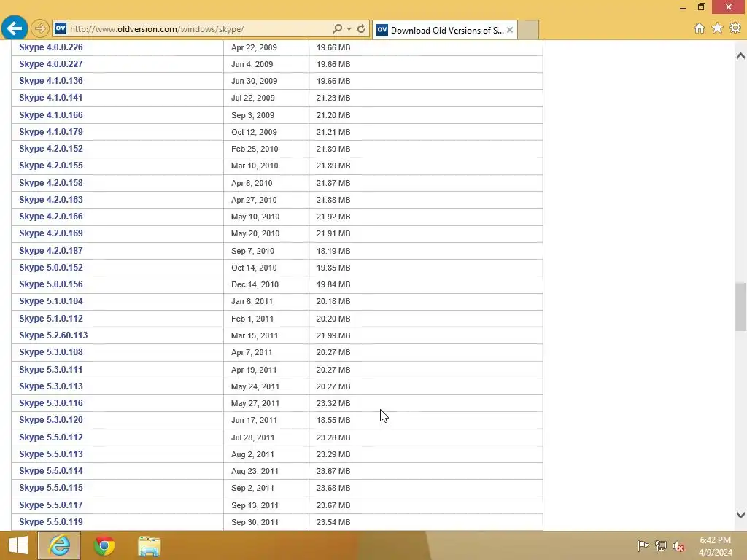Open the Skype 5.5.0.112 link
The width and height of the screenshot is (747, 560).
tap(51, 437)
